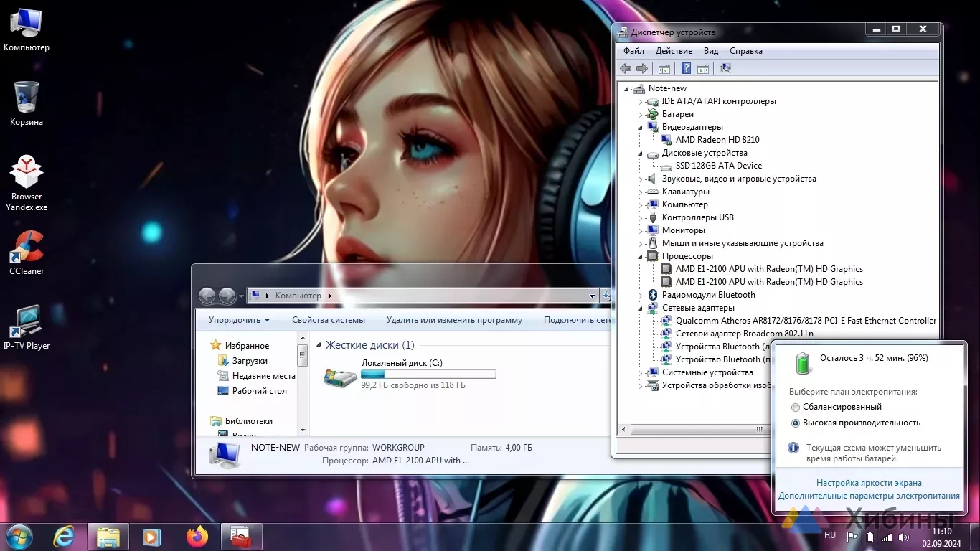The image size is (980, 551).
Task: Open the media player taskbar icon
Action: pyautogui.click(x=152, y=537)
